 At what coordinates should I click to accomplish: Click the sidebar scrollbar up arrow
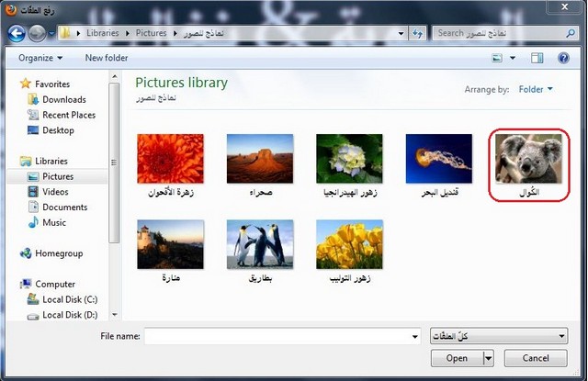tap(115, 76)
